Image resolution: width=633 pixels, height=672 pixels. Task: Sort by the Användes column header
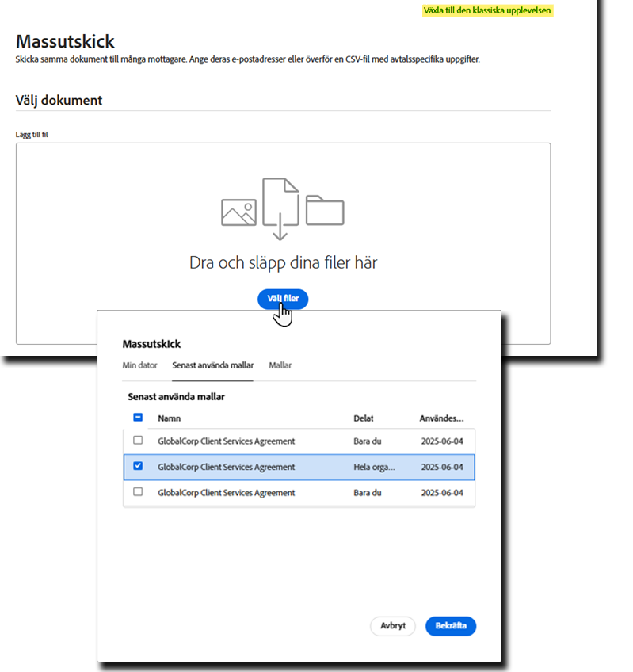click(441, 418)
